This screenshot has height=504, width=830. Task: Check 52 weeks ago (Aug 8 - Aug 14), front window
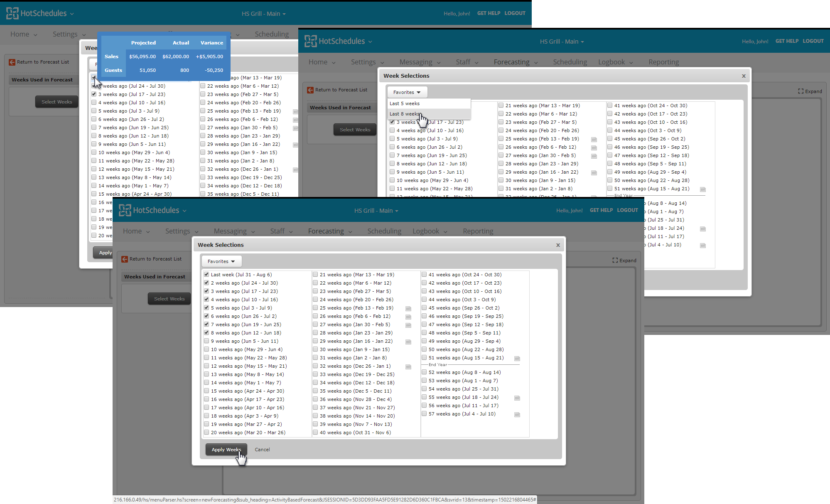424,372
